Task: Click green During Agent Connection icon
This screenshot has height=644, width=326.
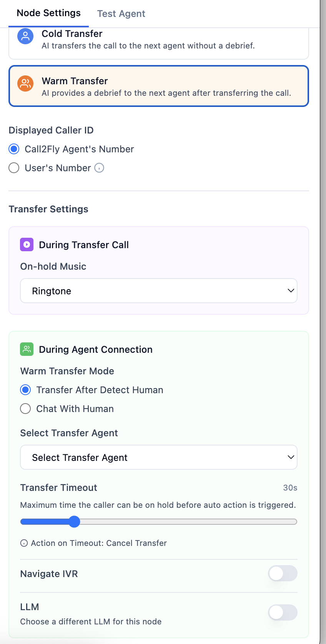Action: [x=27, y=349]
